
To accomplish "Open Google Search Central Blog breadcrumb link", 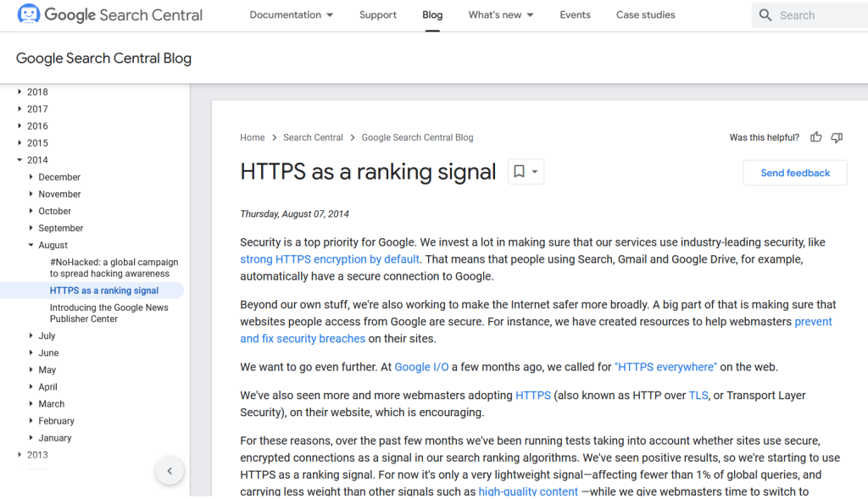I will (417, 137).
